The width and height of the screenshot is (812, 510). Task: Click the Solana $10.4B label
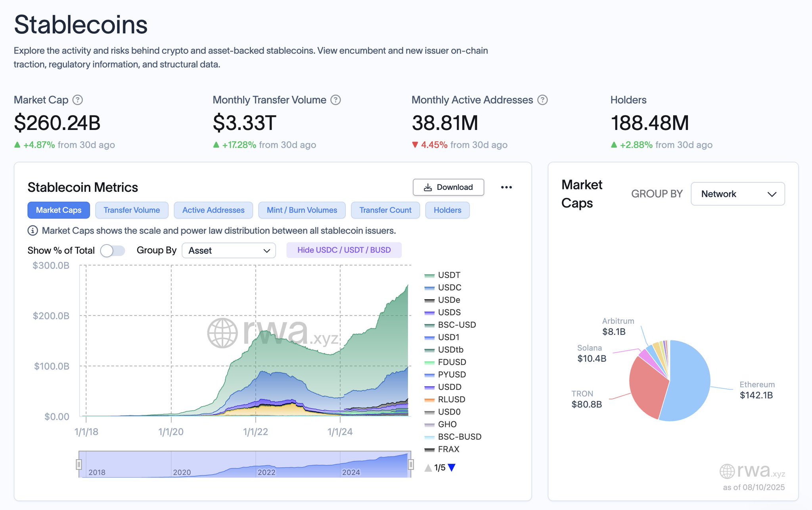point(592,353)
